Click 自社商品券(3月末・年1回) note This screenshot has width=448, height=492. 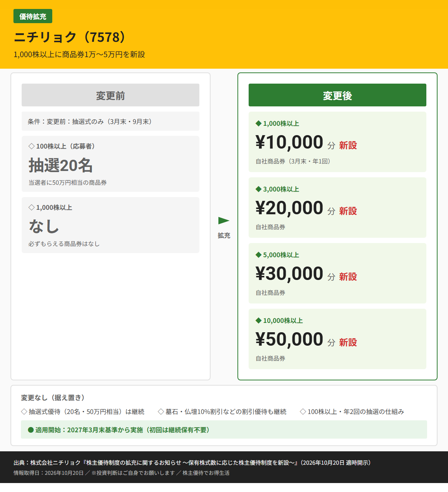coord(293,161)
